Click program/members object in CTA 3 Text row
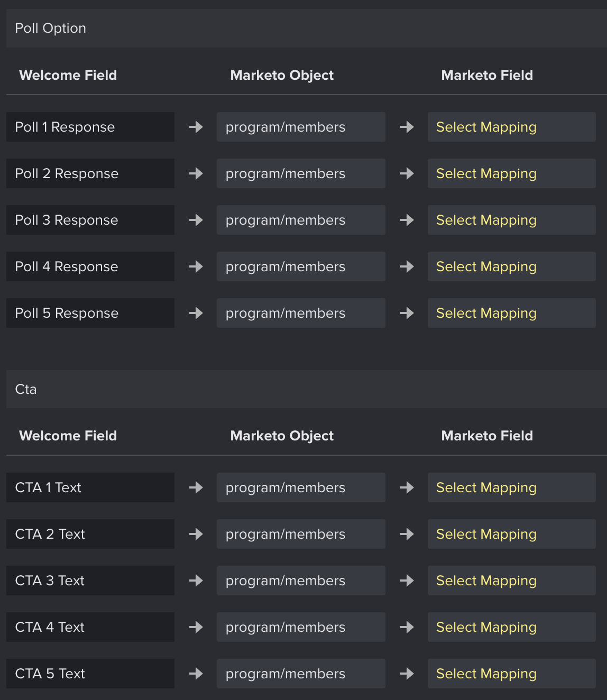Viewport: 607px width, 700px height. pos(301,581)
